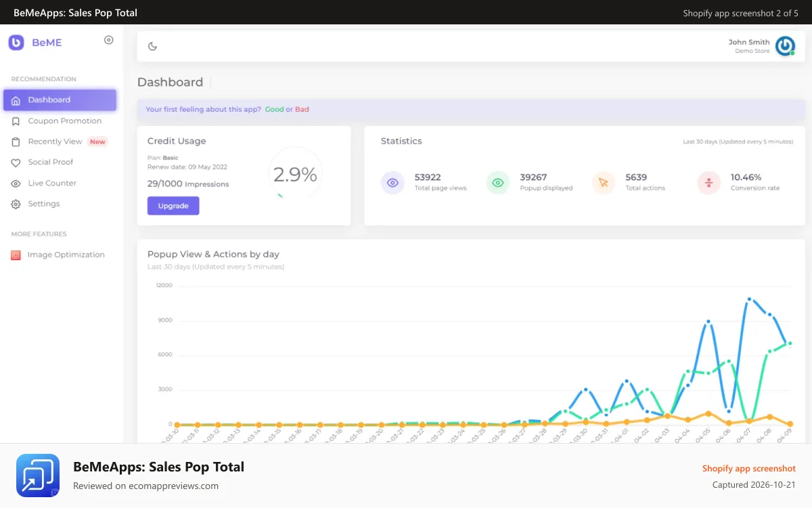Click the Upgrade button
The width and height of the screenshot is (812, 508).
(173, 206)
